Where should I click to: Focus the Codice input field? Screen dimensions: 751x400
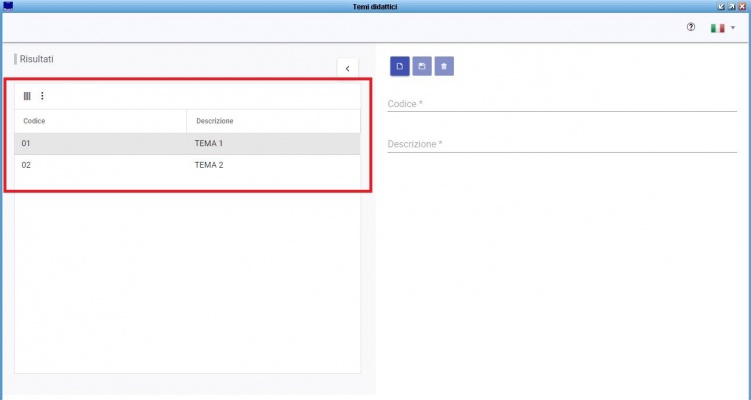tap(562, 103)
